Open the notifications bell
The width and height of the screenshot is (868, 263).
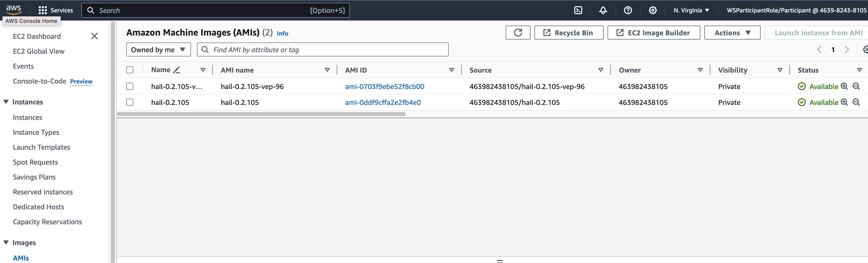(603, 10)
